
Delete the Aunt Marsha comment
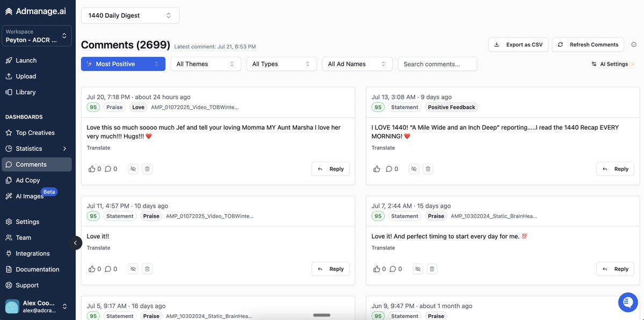147,169
